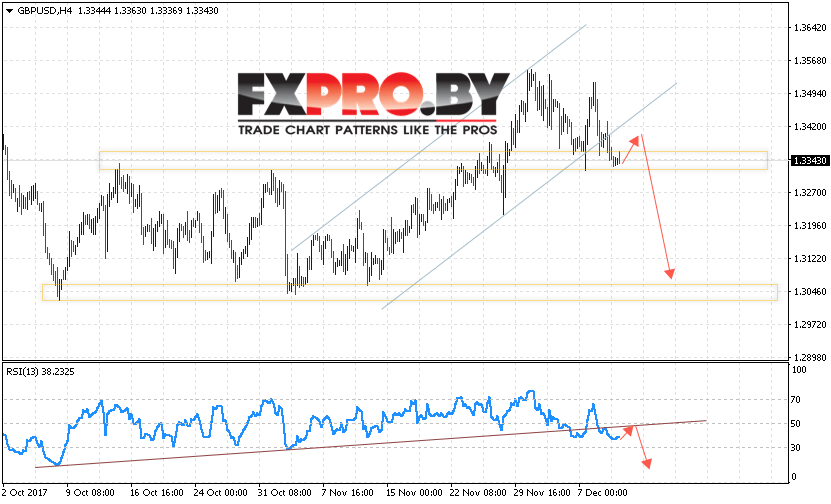Click the RSI scale value 100
The image size is (831, 504).
[x=799, y=370]
